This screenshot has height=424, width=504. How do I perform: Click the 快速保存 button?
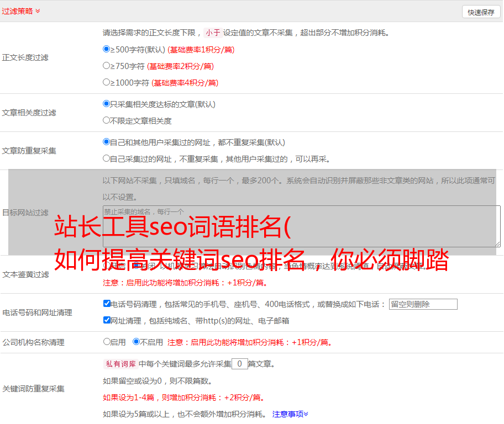click(481, 12)
